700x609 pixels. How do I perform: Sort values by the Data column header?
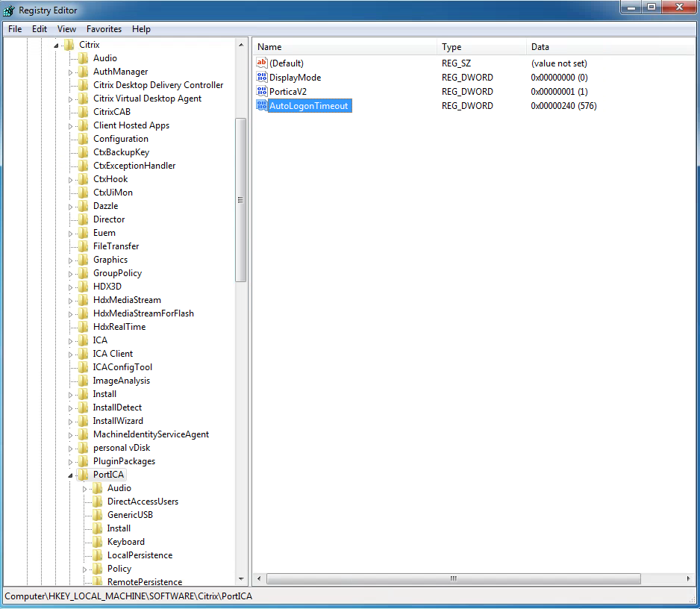(x=610, y=47)
